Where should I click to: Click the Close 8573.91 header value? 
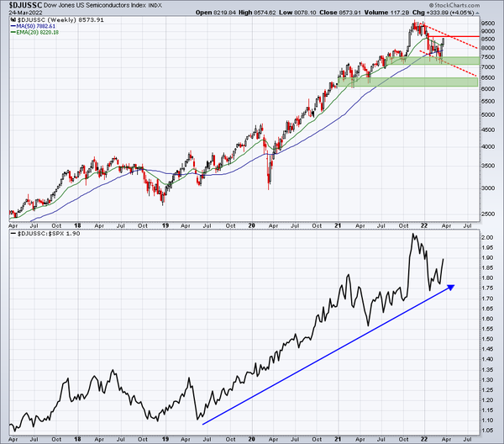(x=340, y=13)
